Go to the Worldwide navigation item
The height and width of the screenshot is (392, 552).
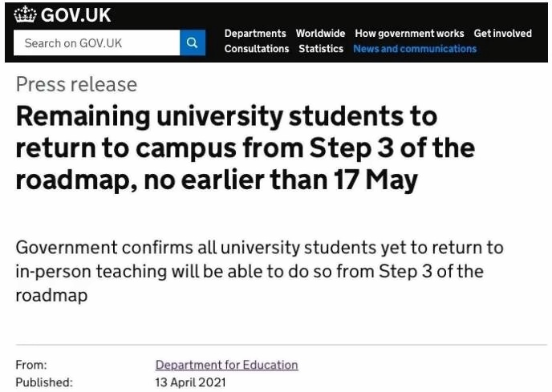pos(320,34)
